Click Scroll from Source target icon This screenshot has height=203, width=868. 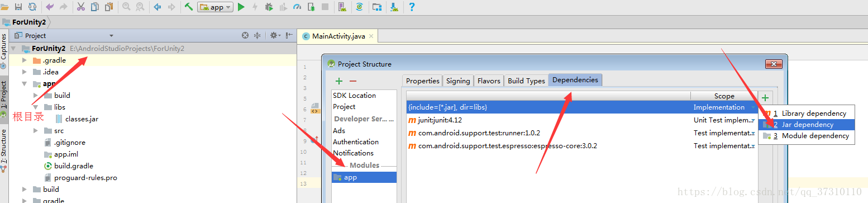(245, 35)
